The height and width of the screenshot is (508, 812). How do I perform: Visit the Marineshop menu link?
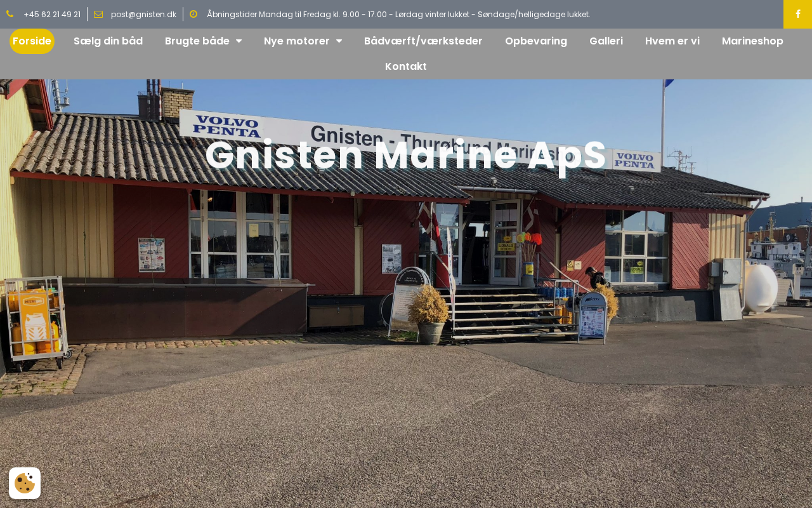coord(752,41)
